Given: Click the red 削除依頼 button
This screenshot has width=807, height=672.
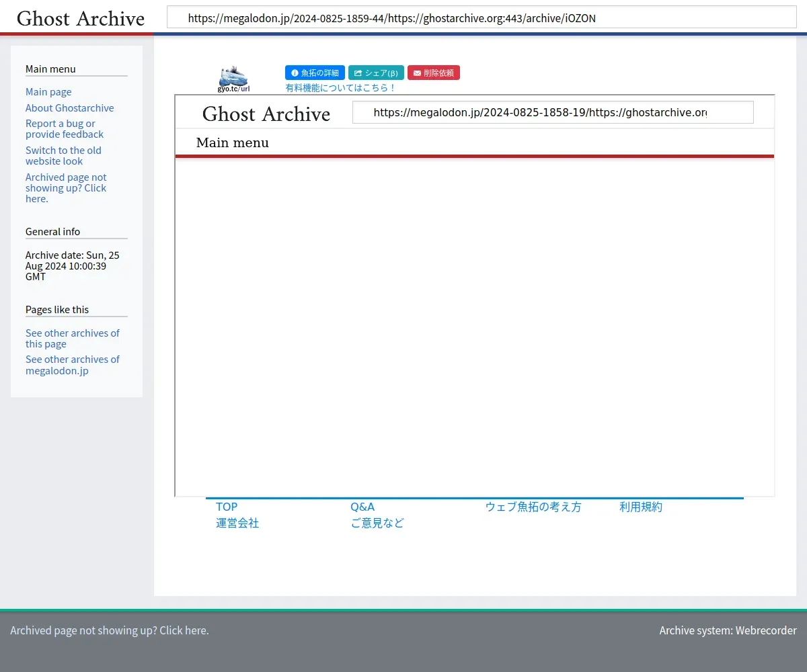Looking at the screenshot, I should click(x=434, y=73).
